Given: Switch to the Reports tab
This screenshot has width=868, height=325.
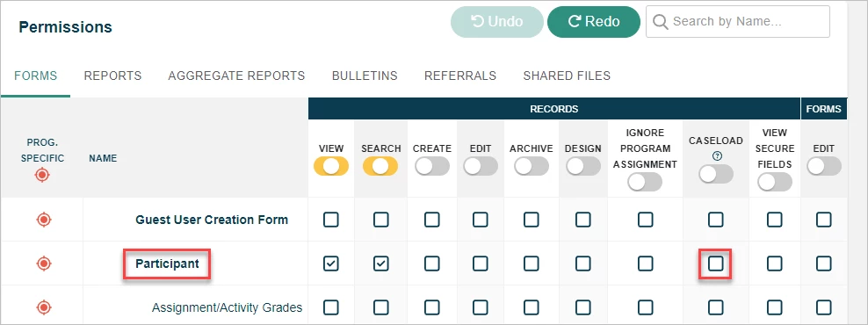Looking at the screenshot, I should click(x=113, y=76).
